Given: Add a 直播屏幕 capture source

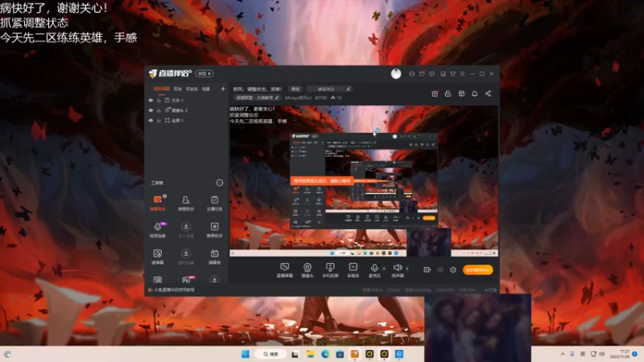Looking at the screenshot, I should point(285,270).
